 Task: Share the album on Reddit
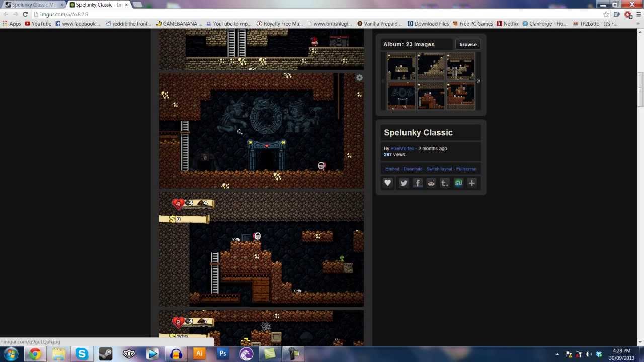point(431,183)
